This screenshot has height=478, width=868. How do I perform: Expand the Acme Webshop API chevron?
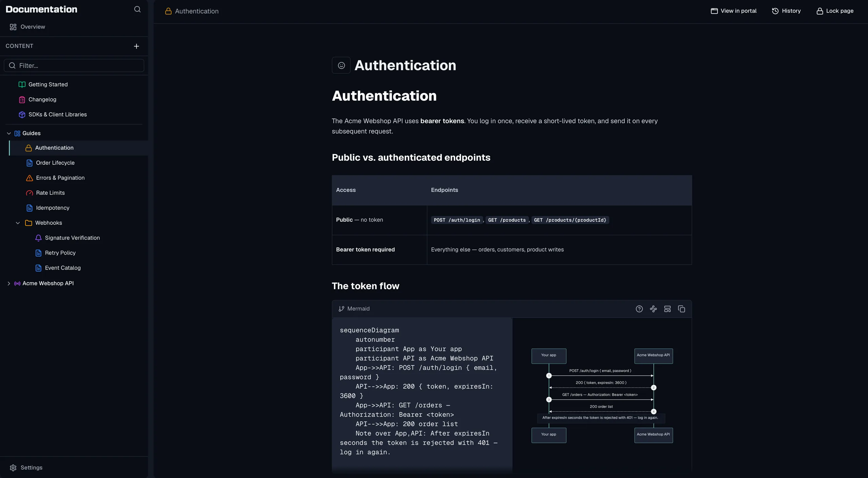click(9, 283)
